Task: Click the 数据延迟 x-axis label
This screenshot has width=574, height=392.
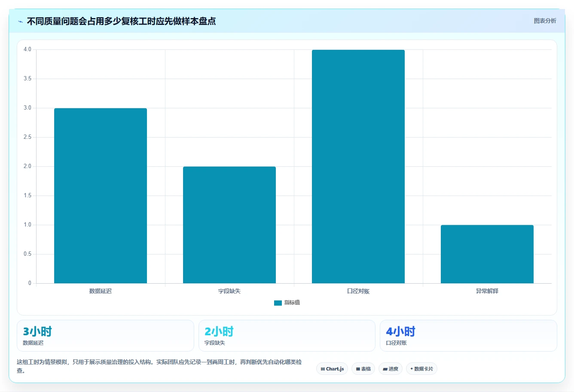Action: (101, 291)
